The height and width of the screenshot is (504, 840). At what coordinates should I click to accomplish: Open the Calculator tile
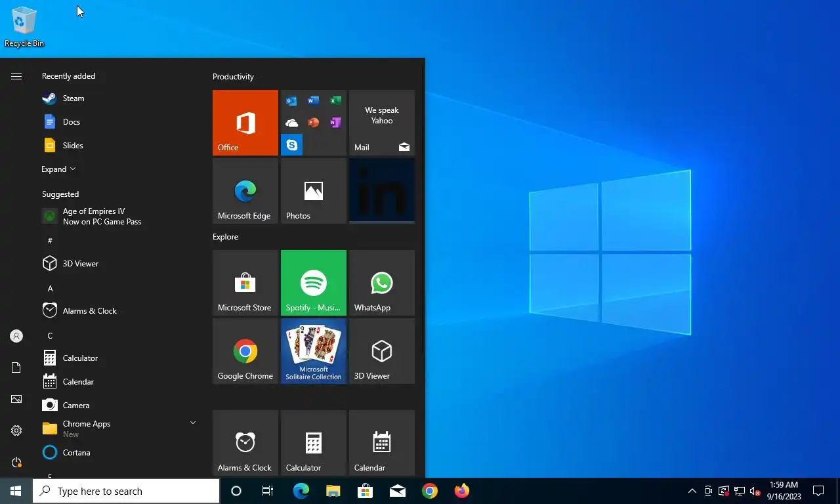(x=314, y=443)
